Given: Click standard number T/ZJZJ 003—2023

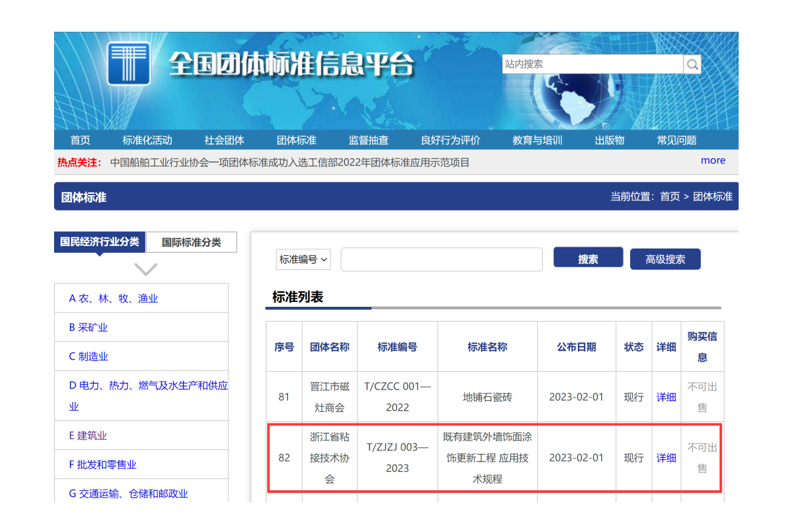Looking at the screenshot, I should pyautogui.click(x=397, y=458).
